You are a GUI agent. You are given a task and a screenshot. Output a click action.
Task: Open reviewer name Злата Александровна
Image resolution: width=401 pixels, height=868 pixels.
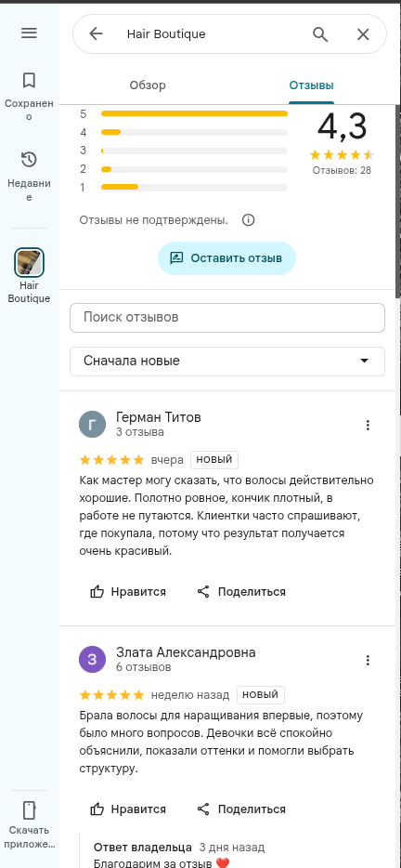click(x=186, y=652)
